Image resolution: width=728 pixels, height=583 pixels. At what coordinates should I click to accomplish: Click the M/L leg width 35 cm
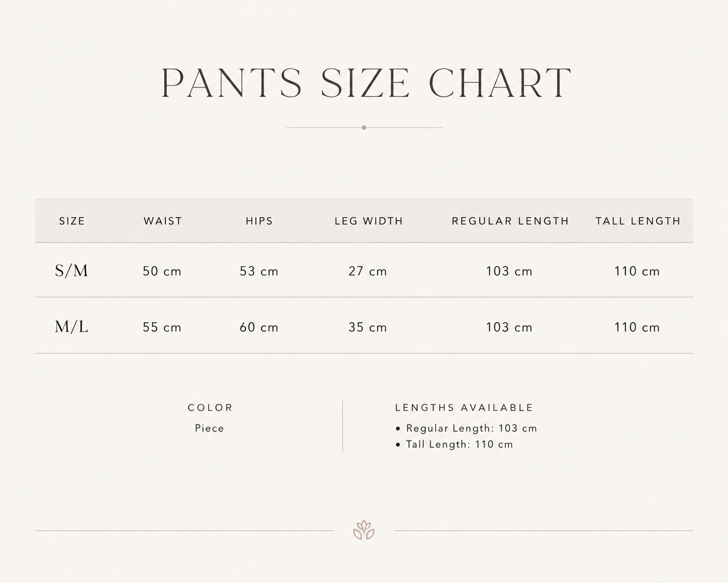[368, 327]
